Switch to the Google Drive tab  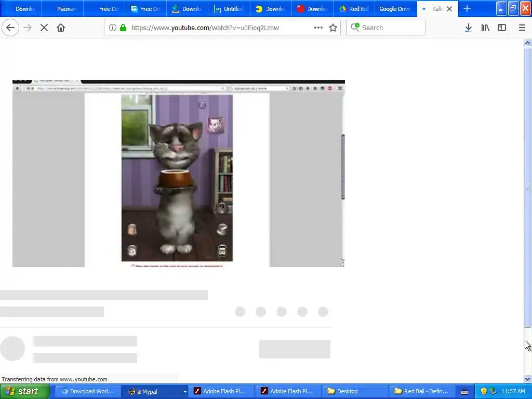(396, 9)
